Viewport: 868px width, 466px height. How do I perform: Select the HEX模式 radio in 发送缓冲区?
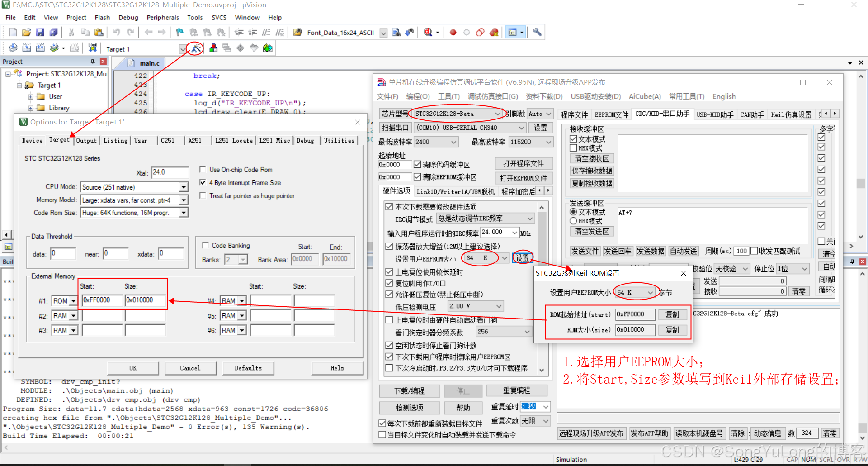(573, 221)
